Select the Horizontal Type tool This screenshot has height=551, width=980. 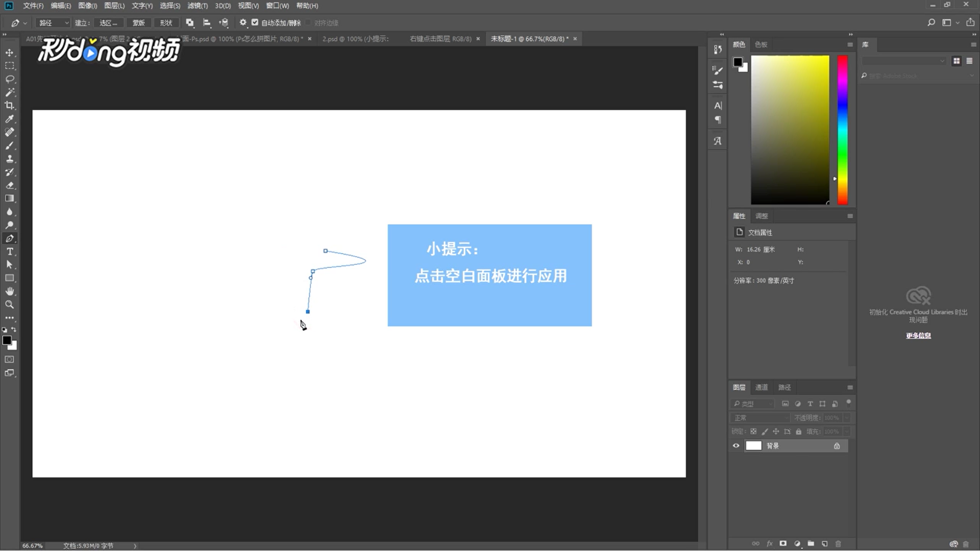(10, 252)
